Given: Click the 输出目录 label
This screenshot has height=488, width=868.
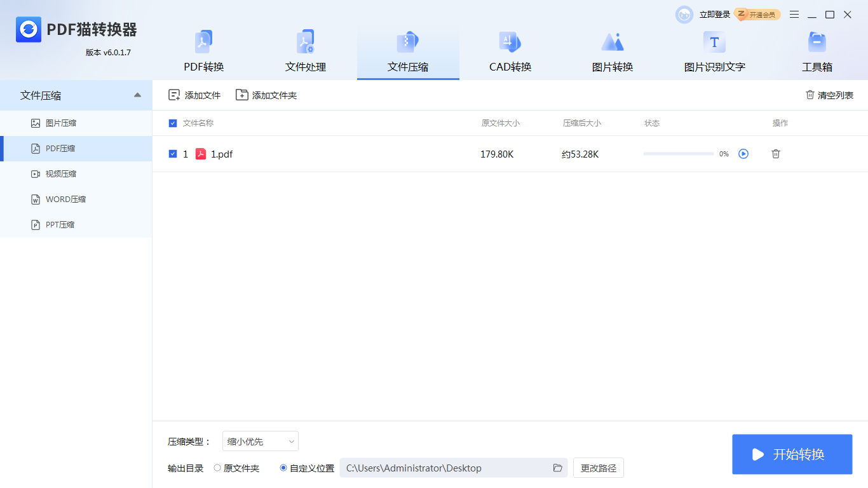Looking at the screenshot, I should pyautogui.click(x=186, y=468).
